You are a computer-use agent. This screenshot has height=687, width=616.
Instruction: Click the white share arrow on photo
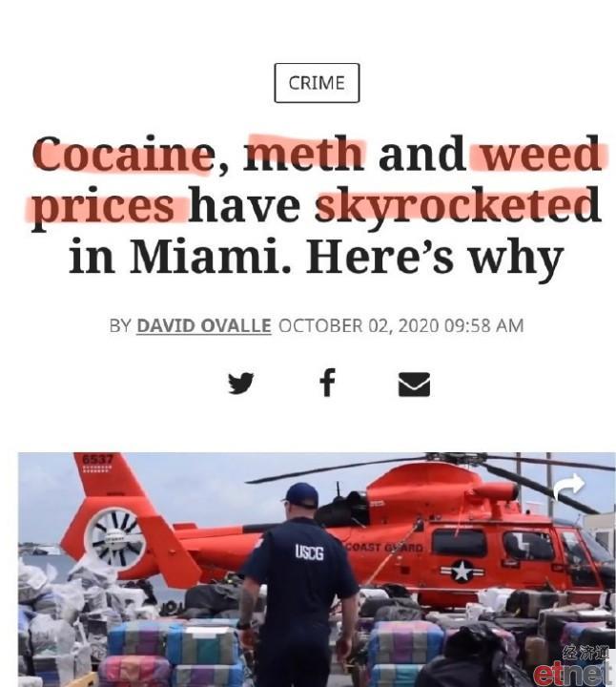[x=568, y=486]
